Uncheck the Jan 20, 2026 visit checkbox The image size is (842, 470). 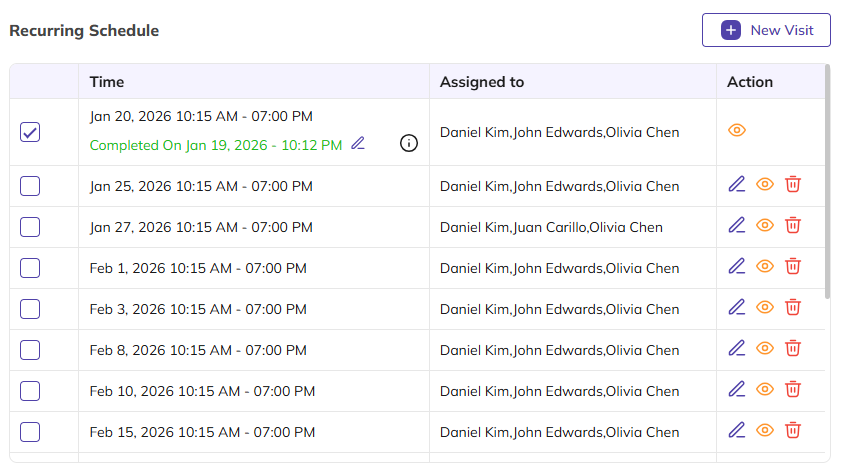30,132
